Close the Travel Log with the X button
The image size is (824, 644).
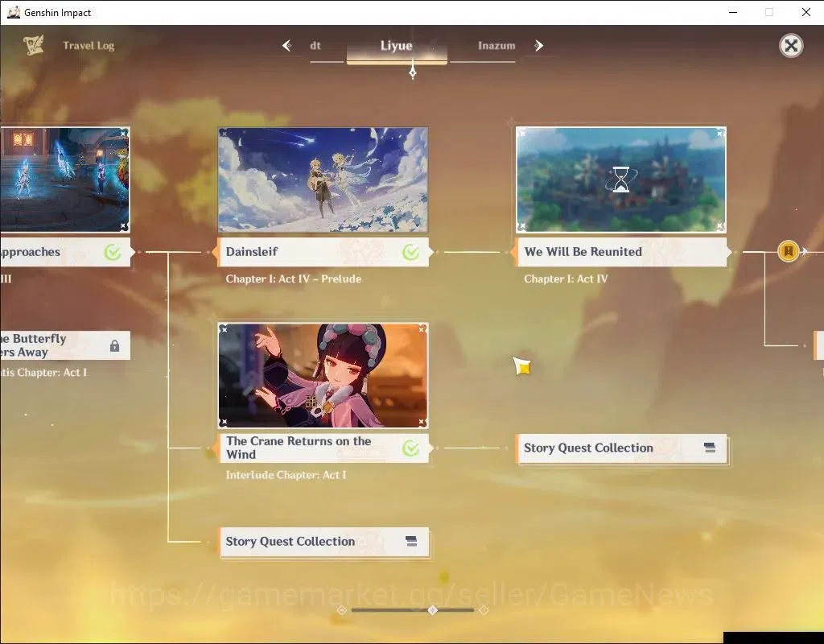(x=791, y=46)
